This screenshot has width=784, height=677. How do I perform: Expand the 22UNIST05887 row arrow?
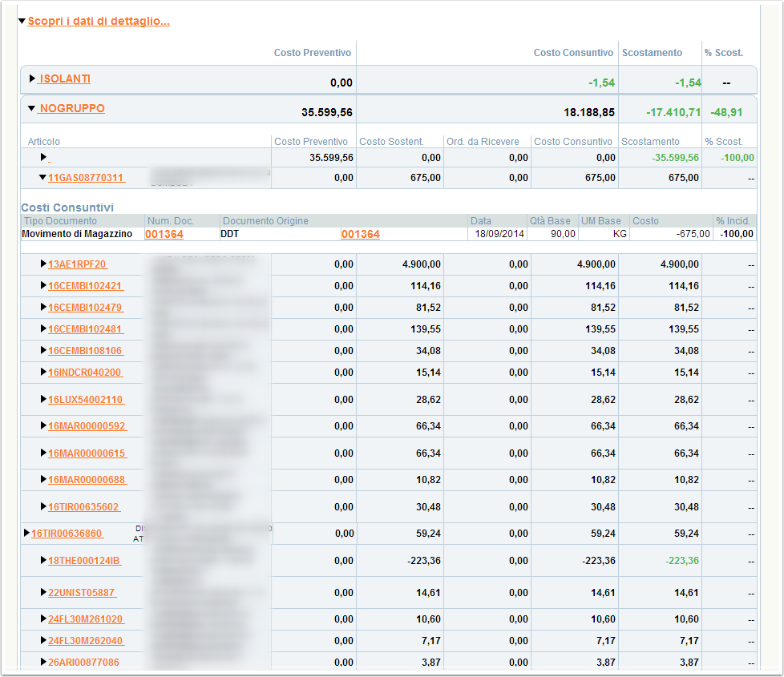[43, 593]
